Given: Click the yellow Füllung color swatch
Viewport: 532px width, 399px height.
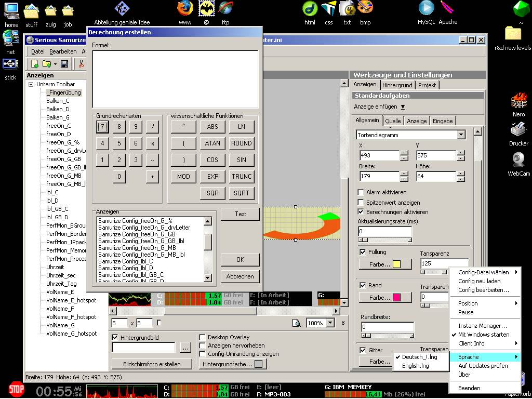Looking at the screenshot, I should click(396, 264).
